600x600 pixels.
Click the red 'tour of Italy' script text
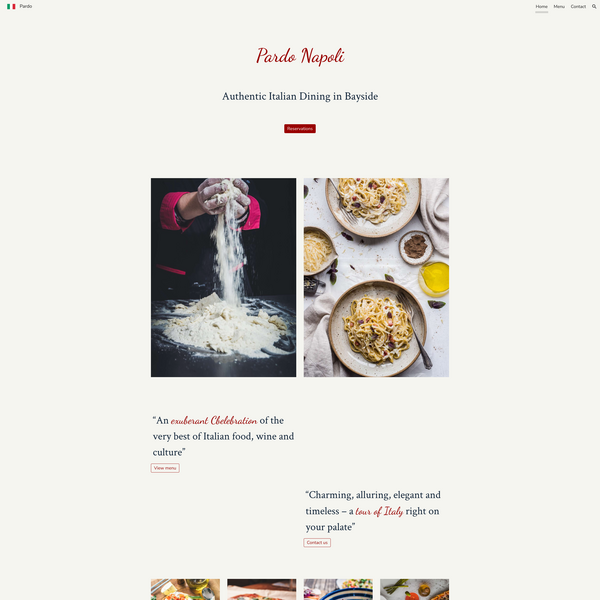tap(379, 512)
